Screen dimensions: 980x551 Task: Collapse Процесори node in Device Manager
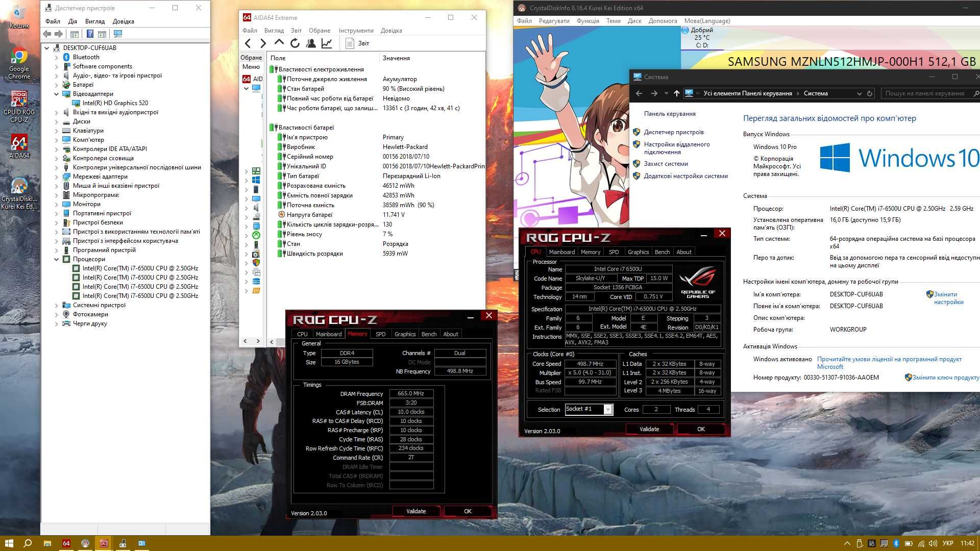[x=57, y=259]
